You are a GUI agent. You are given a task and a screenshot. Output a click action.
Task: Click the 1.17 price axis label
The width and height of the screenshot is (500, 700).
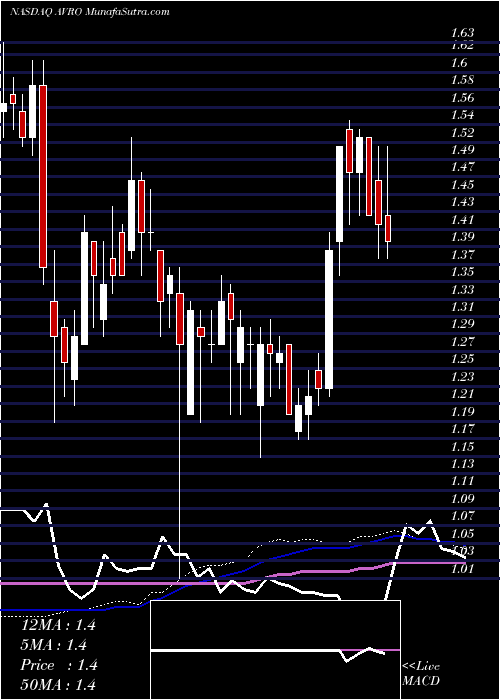(x=462, y=429)
